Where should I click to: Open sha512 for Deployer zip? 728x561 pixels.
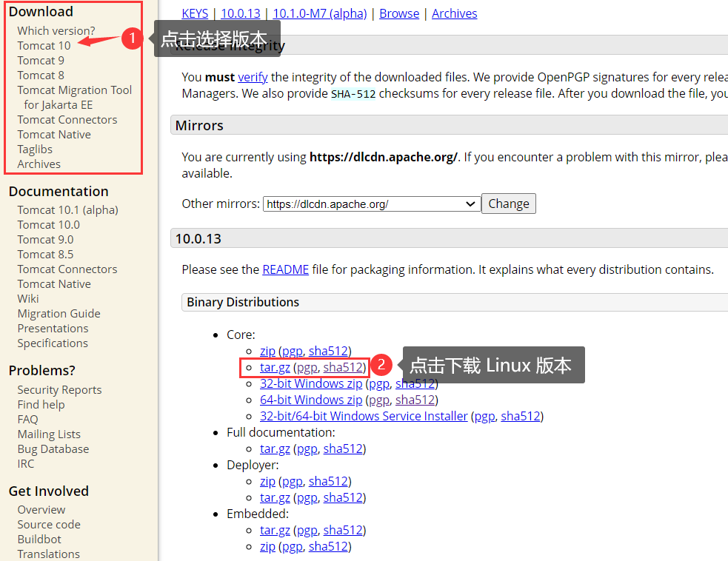tap(328, 481)
